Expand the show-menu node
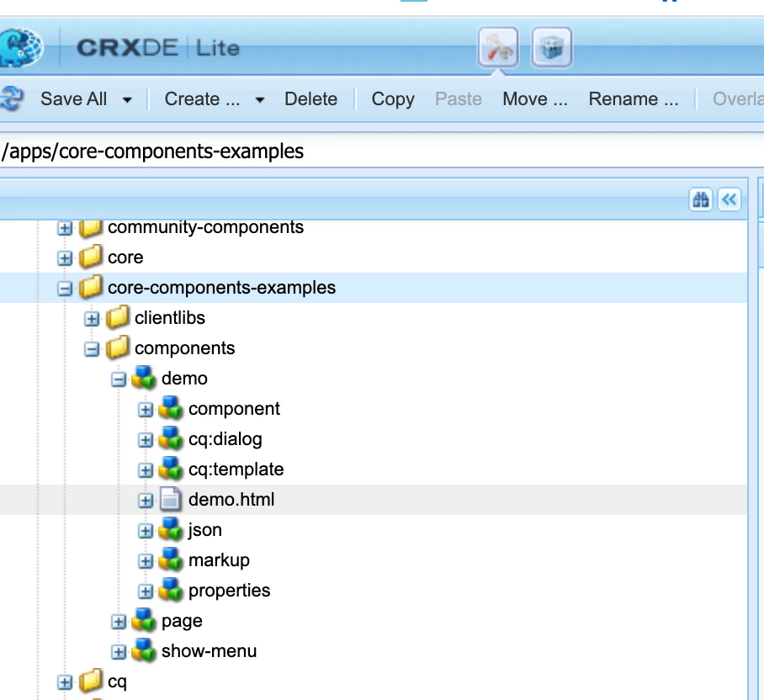 point(119,652)
